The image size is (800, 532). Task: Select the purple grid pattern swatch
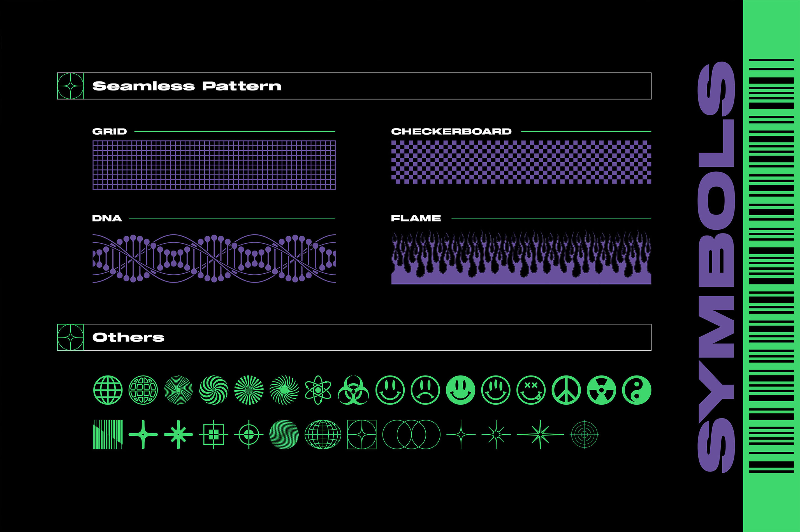214,165
